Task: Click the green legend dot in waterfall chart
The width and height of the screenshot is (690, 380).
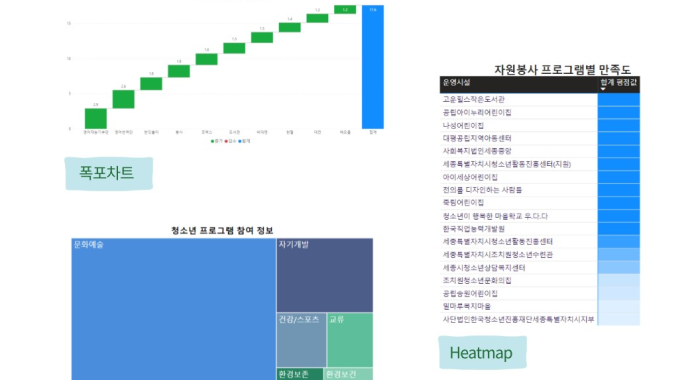Action: tap(212, 141)
